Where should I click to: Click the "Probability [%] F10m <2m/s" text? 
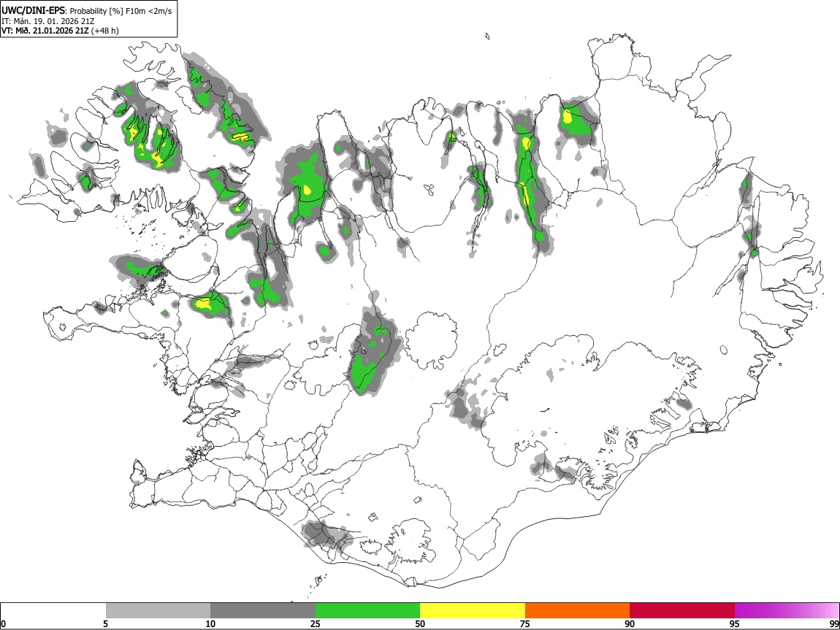click(x=121, y=11)
